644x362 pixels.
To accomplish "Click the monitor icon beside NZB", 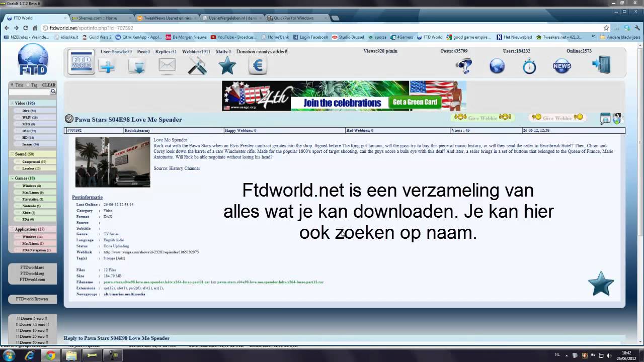I will click(605, 119).
